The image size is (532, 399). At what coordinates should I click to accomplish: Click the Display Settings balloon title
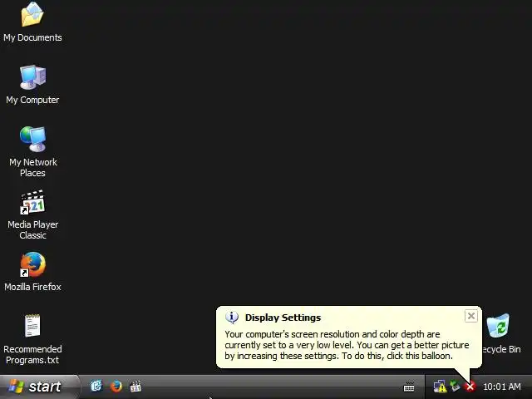283,318
